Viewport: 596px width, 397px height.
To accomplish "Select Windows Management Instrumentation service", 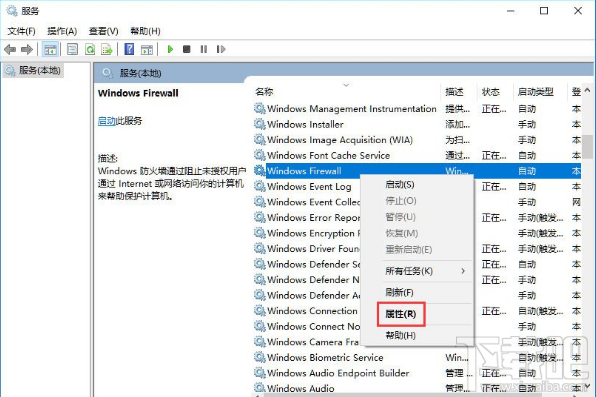I will point(352,109).
